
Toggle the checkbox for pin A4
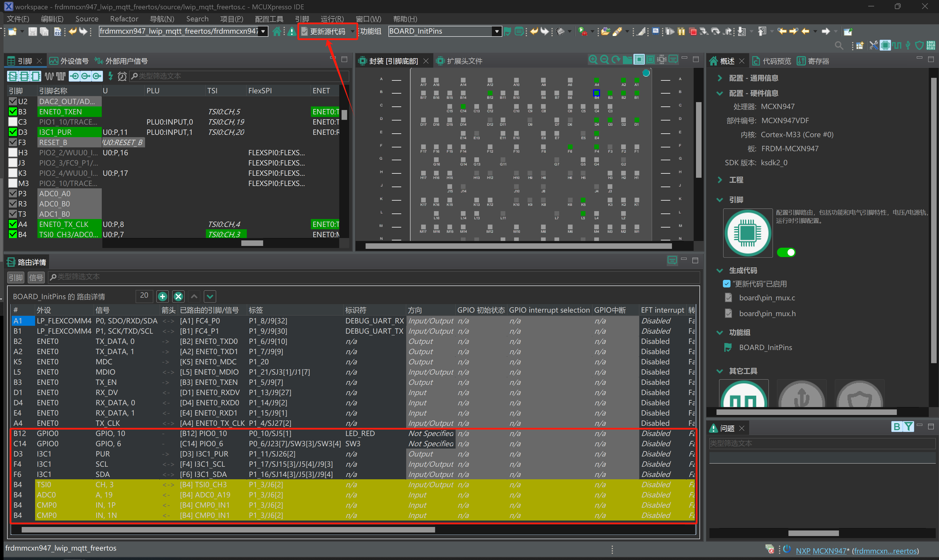(x=13, y=224)
